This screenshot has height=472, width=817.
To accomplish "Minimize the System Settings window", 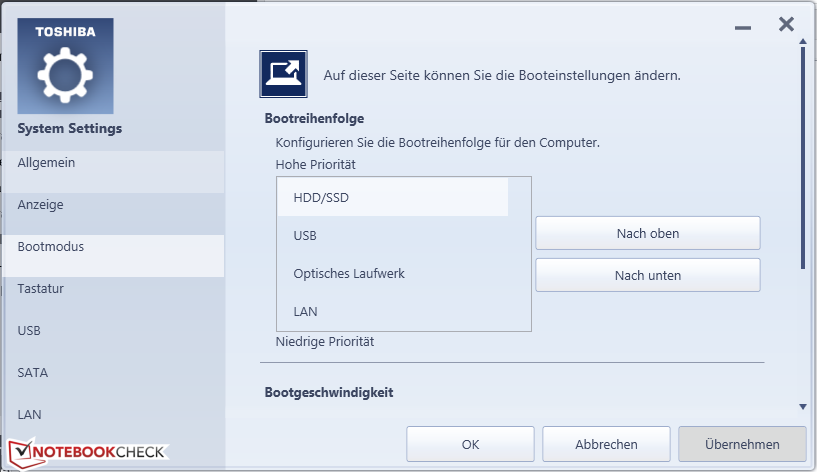I will pyautogui.click(x=742, y=27).
